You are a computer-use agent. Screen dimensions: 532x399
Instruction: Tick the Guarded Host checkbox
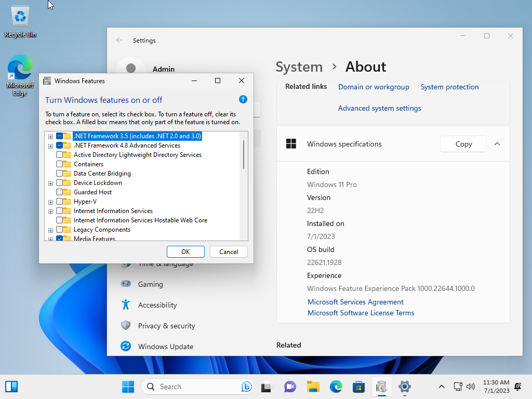pos(60,192)
